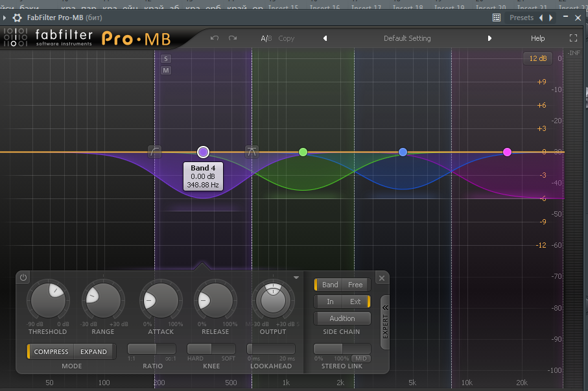Go to the next Pro-MB preset

coord(489,38)
